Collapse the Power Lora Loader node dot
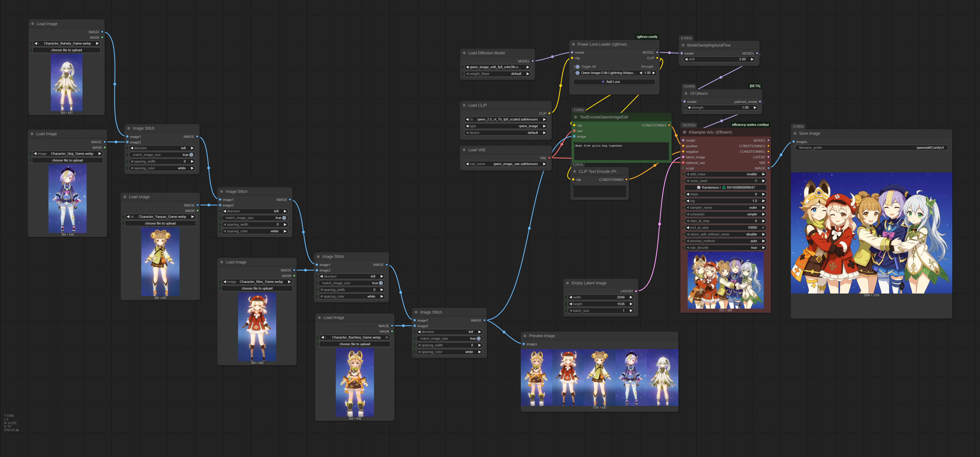This screenshot has width=980, height=457. tap(574, 45)
